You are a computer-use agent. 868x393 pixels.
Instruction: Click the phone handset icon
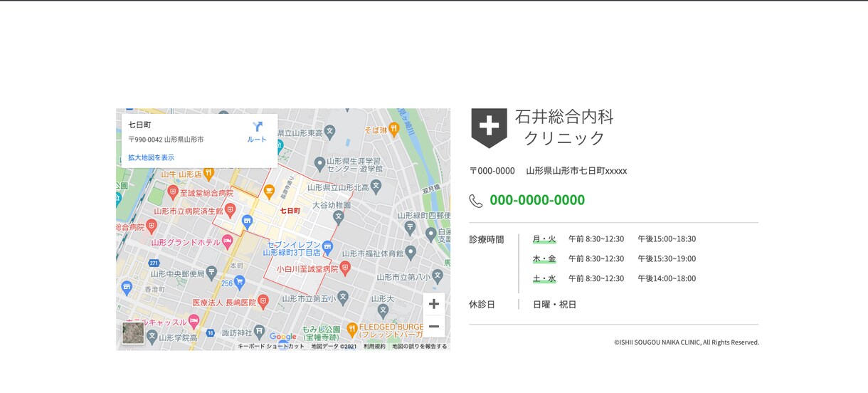pos(476,201)
